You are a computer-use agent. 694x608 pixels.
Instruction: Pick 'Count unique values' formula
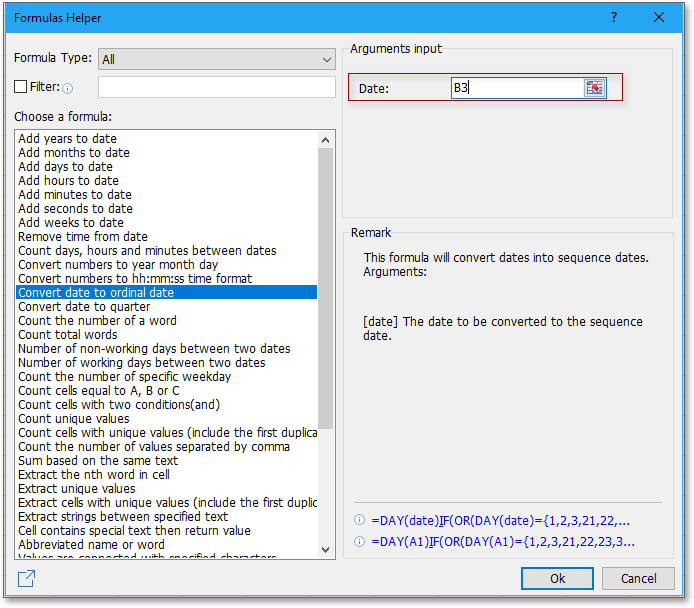[x=73, y=419]
